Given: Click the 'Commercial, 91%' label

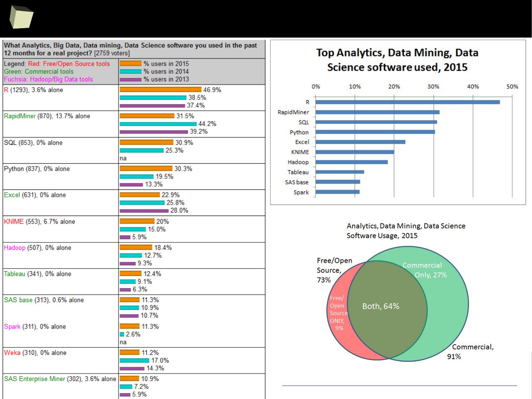Looking at the screenshot, I should [470, 351].
